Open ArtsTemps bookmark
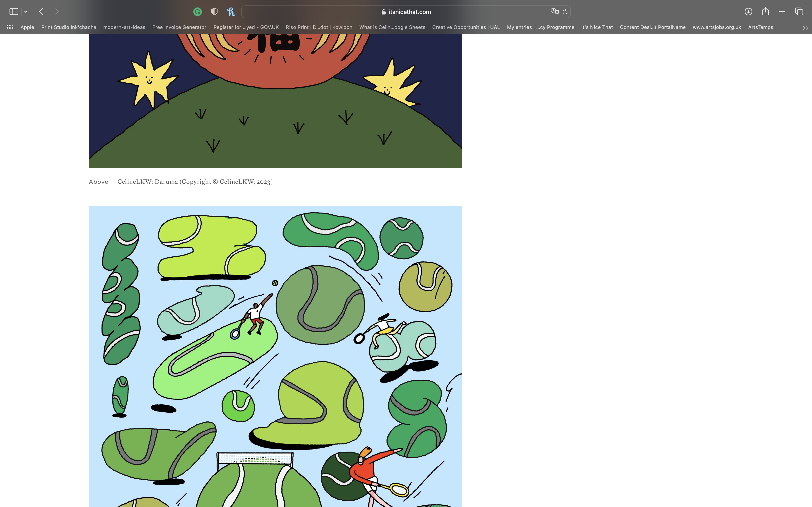The image size is (812, 507). 760,27
